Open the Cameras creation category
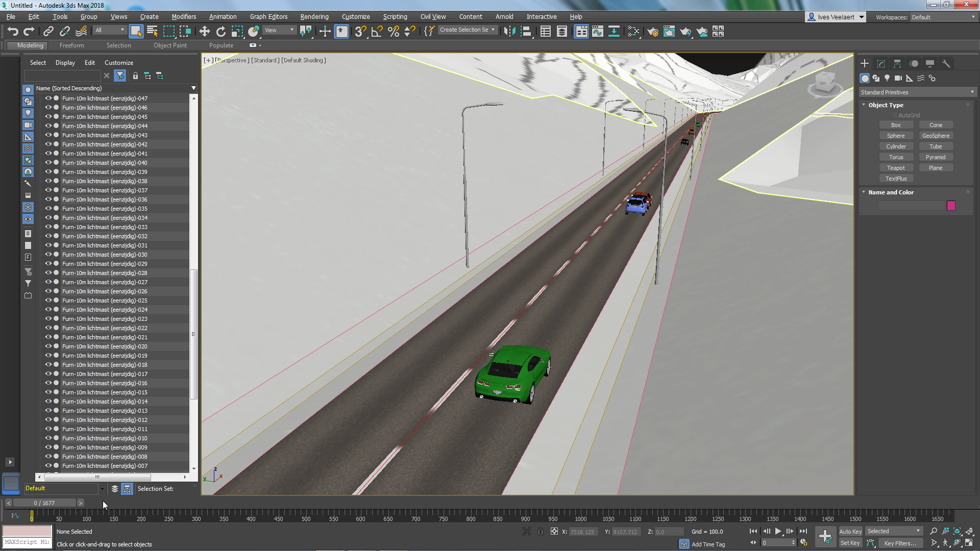980x551 pixels. [x=898, y=78]
